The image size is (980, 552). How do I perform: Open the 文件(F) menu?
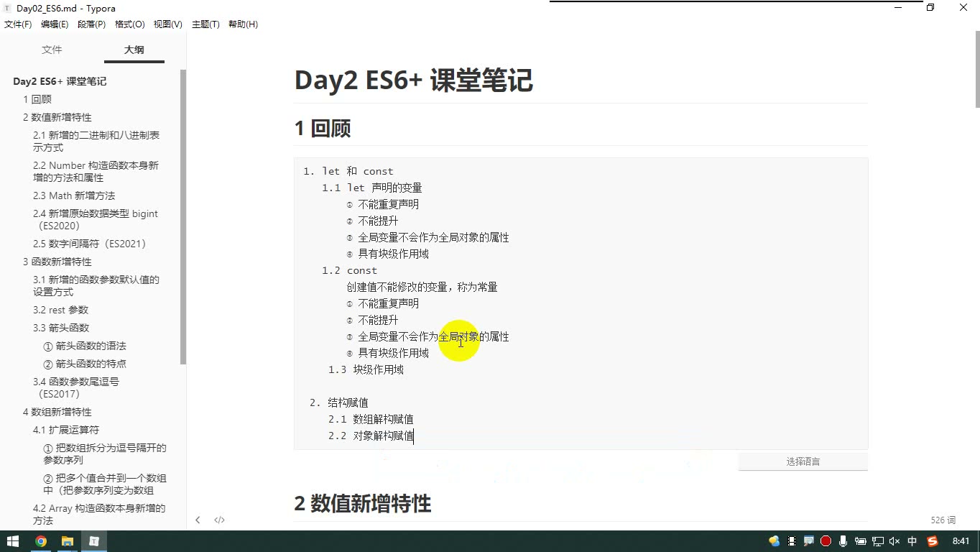(x=18, y=24)
